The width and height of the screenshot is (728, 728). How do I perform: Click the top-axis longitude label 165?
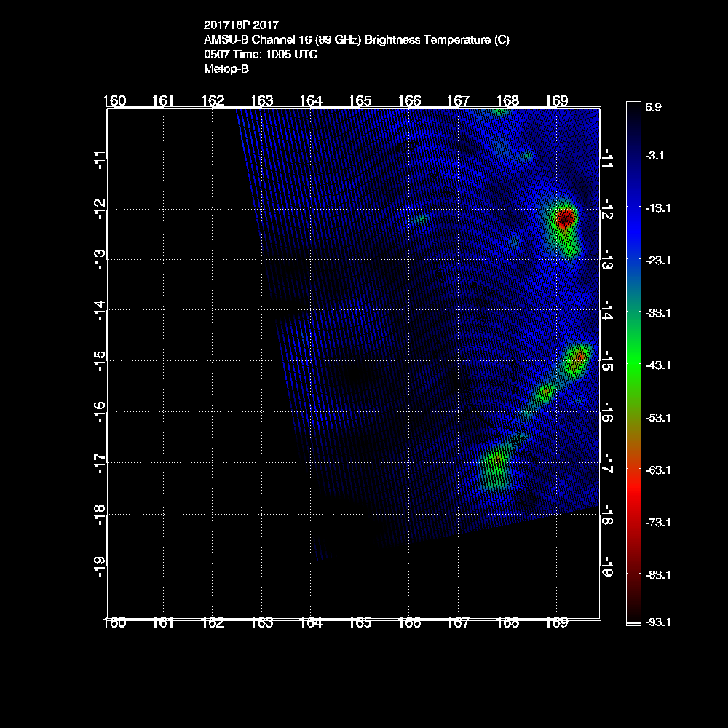360,100
